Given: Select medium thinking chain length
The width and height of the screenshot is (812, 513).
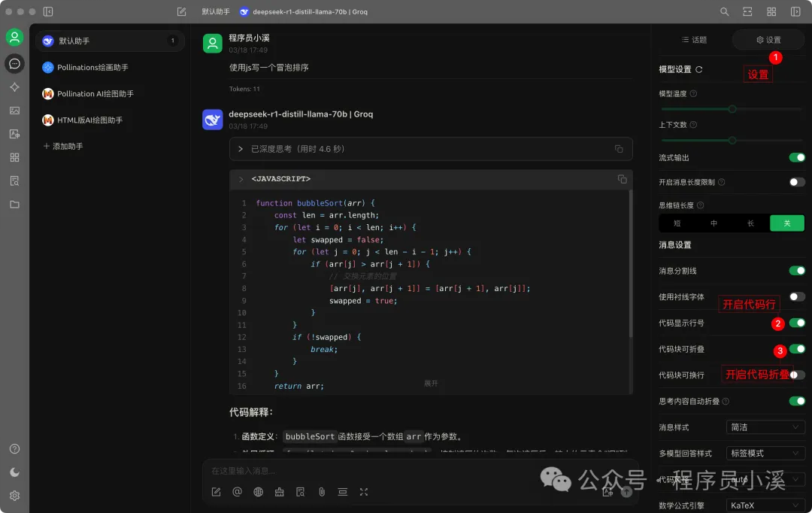Looking at the screenshot, I should (x=714, y=223).
